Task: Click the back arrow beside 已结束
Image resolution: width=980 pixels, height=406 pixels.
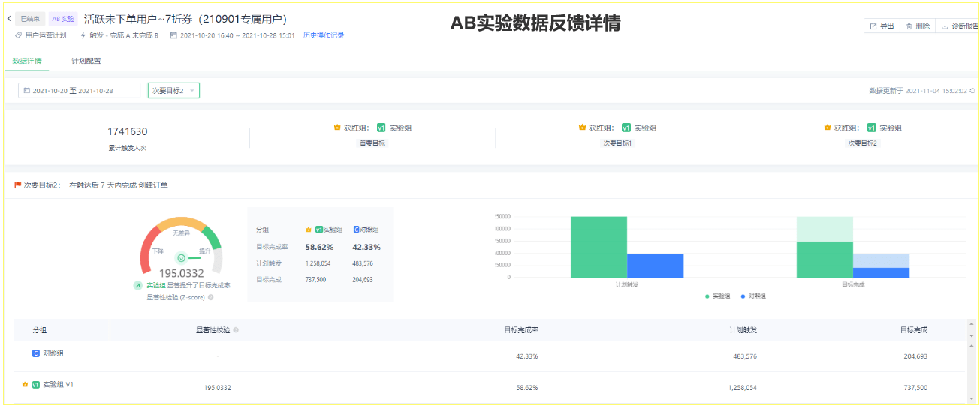Action: tap(8, 19)
